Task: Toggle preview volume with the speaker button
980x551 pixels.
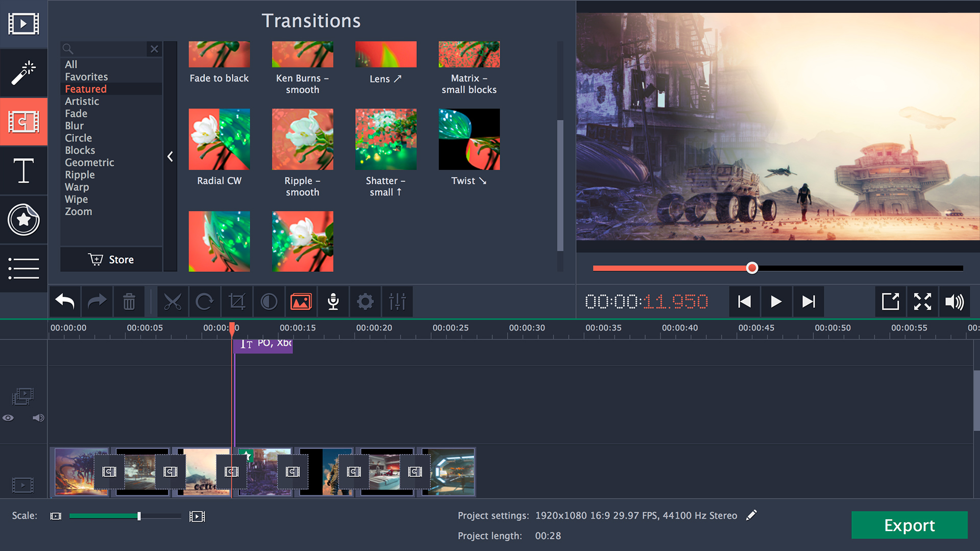Action: coord(955,302)
